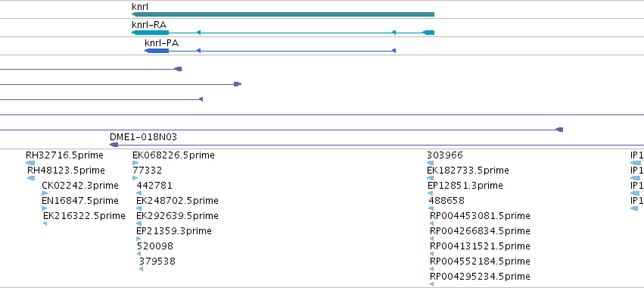Select the 303966 feature label
Screen dimensions: 644x288
pos(445,155)
